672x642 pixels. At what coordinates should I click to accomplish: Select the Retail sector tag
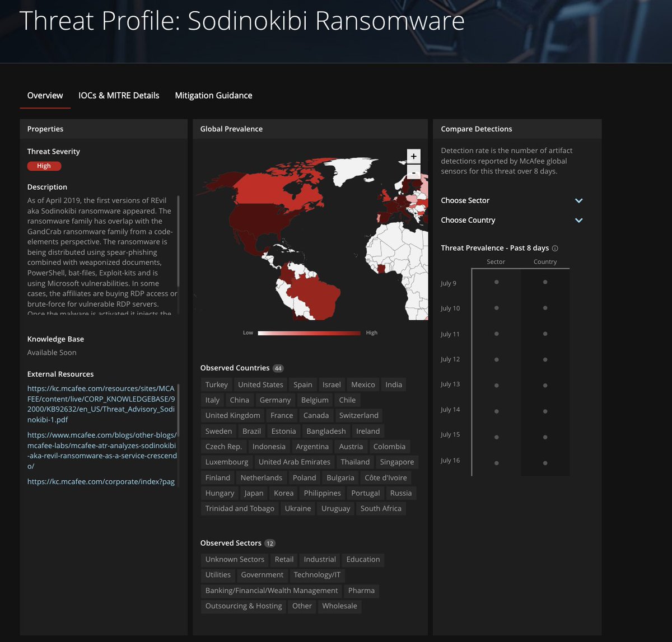pyautogui.click(x=284, y=559)
